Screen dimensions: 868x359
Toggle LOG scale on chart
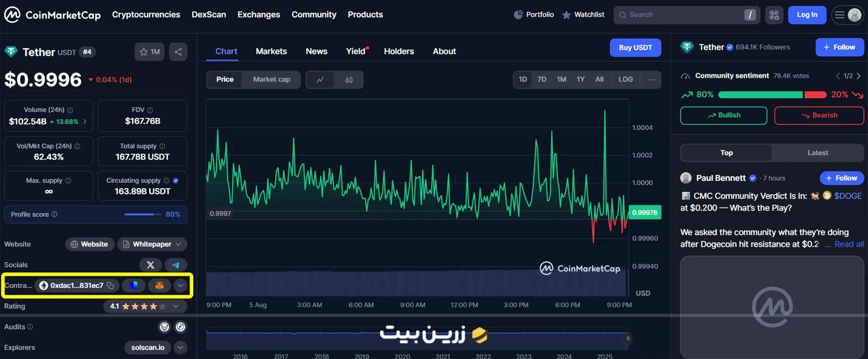(625, 80)
